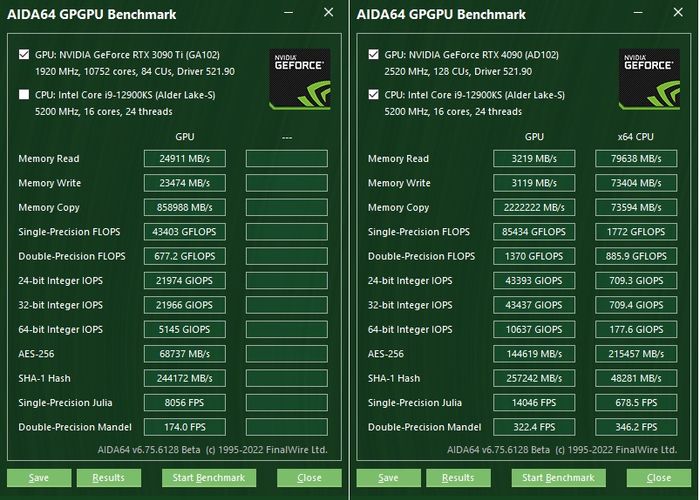The height and width of the screenshot is (500, 700).
Task: Minimize the RTX 3090 Ti benchmark window
Action: point(289,12)
